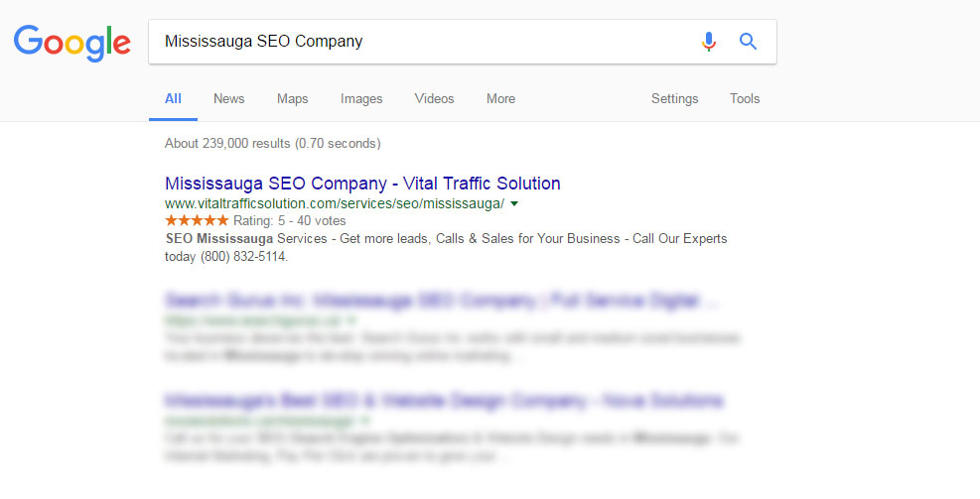
Task: Activate voice search microphone icon
Action: (x=708, y=42)
